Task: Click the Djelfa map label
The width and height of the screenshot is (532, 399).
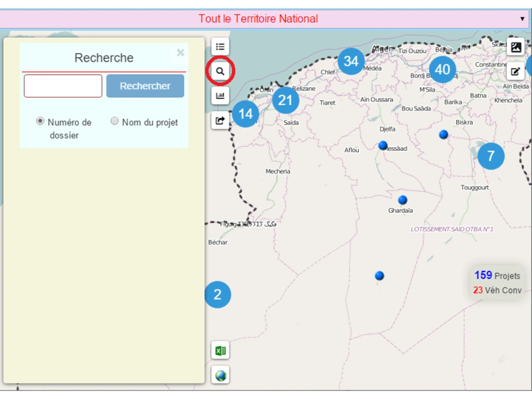Action: (387, 129)
